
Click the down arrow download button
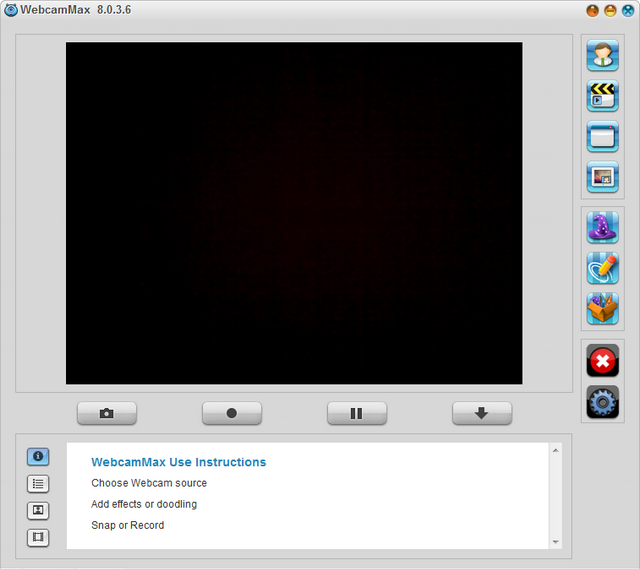pos(481,413)
